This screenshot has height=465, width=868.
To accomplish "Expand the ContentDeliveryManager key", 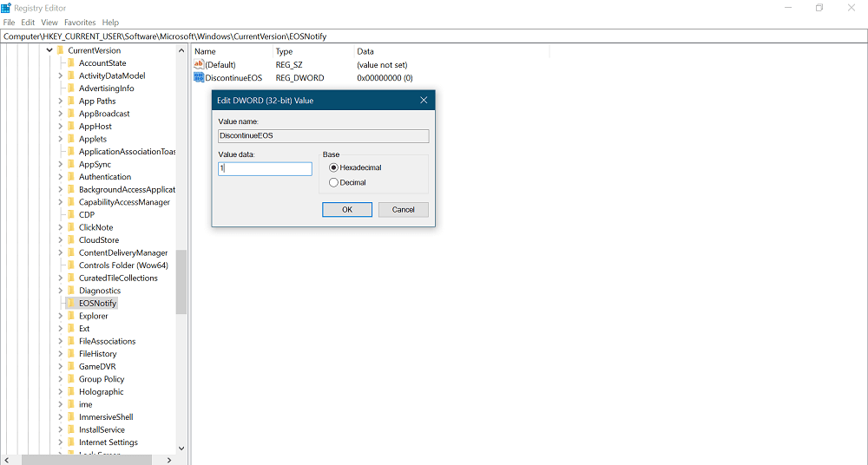I will (61, 252).
